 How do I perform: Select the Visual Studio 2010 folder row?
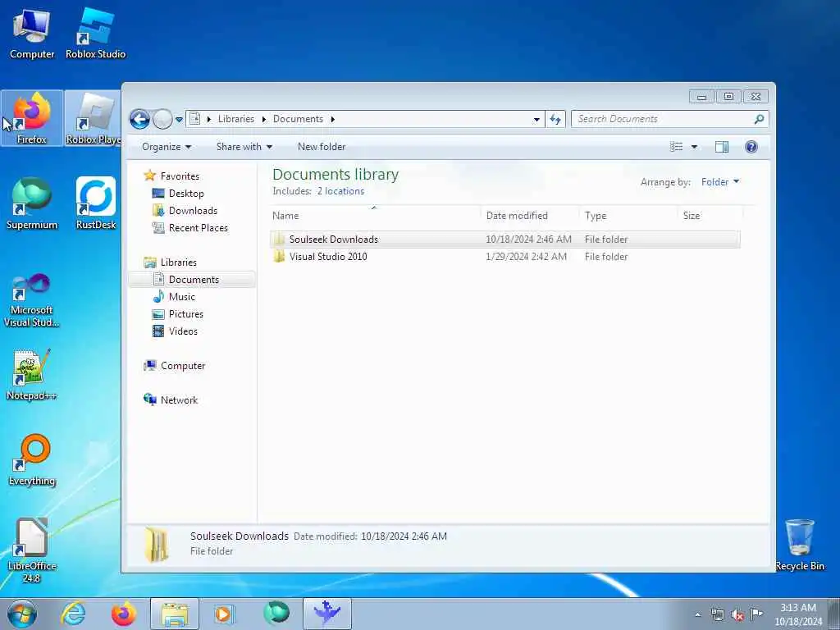click(x=505, y=257)
